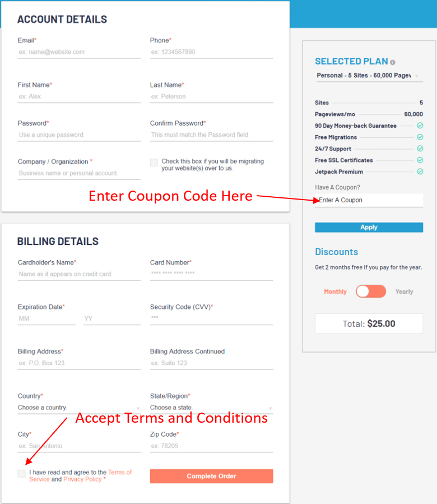This screenshot has height=504, width=437.
Task: Expand the Country dropdown
Action: click(x=78, y=408)
